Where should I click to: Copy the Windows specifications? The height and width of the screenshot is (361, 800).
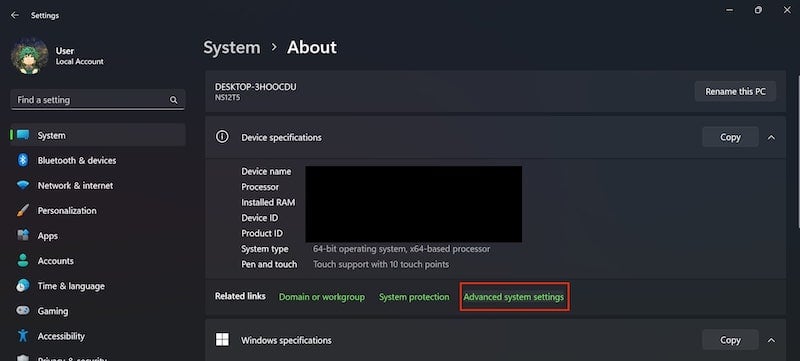point(730,340)
